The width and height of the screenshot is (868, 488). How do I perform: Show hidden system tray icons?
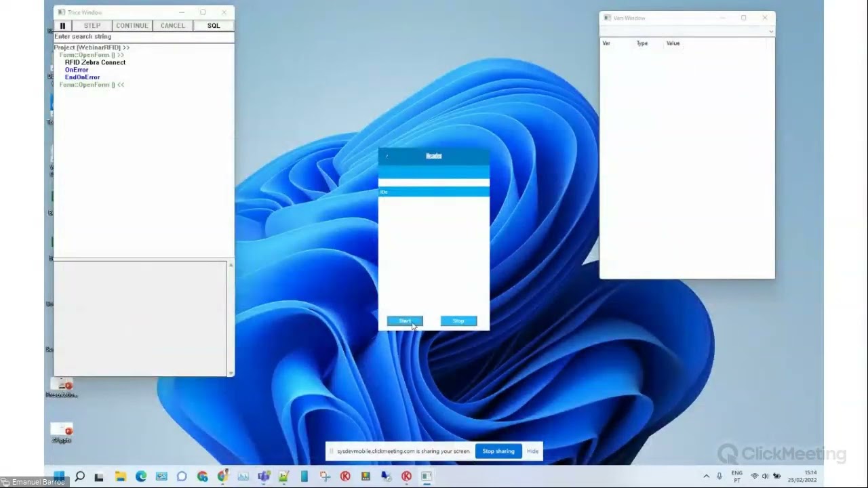[x=706, y=476]
